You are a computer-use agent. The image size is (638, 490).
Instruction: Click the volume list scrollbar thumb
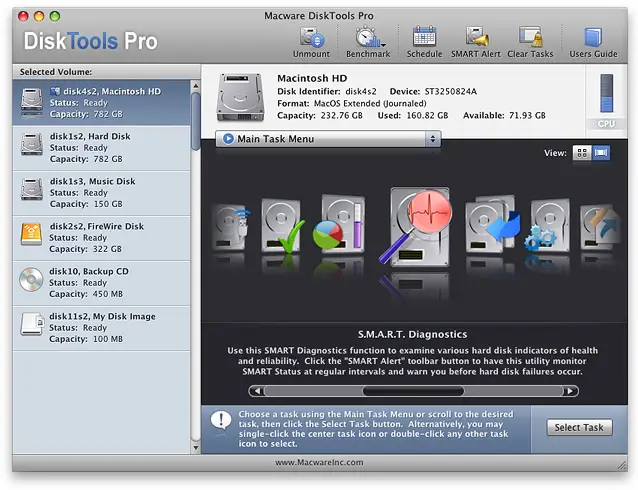[x=196, y=121]
